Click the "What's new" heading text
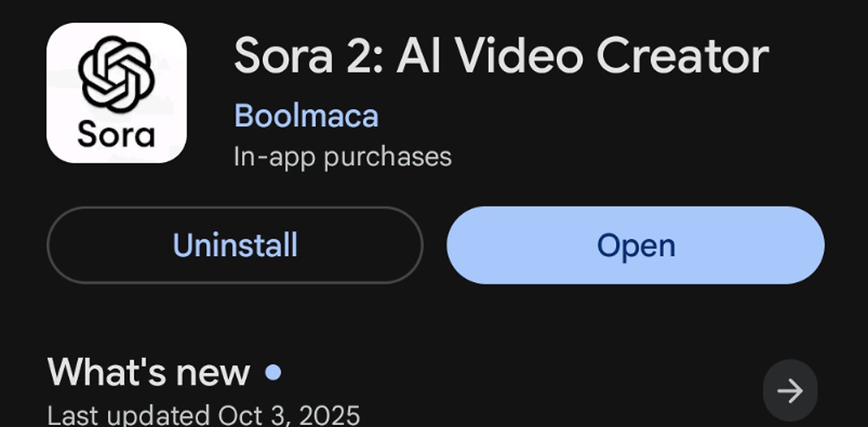 [149, 372]
